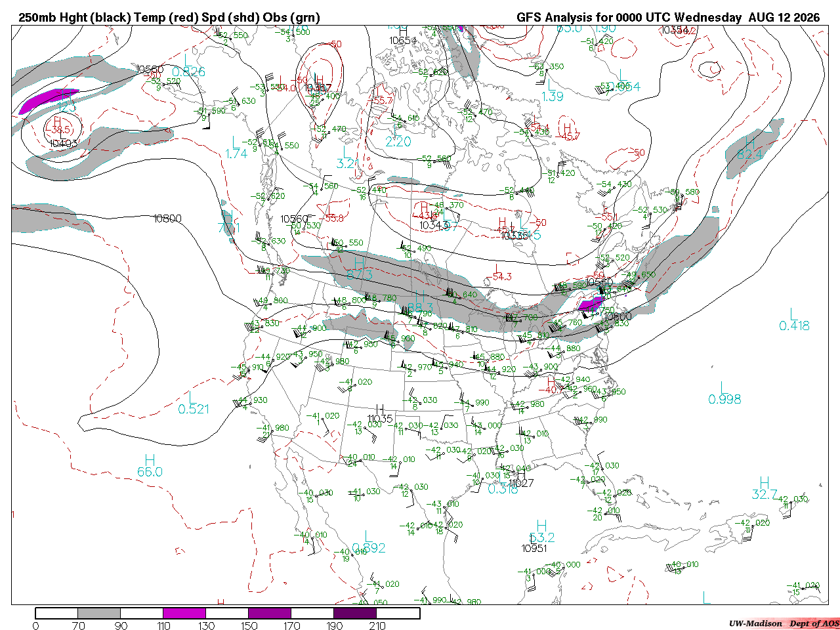Click the GFS Analysis date header
The height and width of the screenshot is (630, 840).
(668, 18)
